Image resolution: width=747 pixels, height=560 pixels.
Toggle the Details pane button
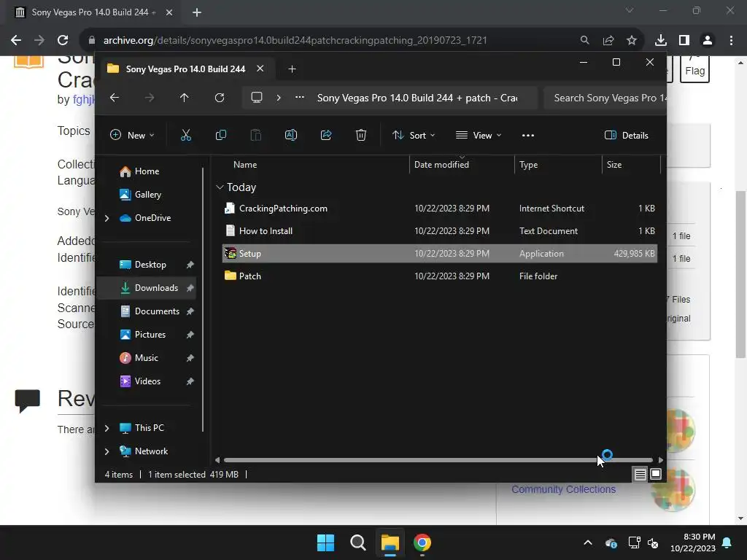click(626, 135)
